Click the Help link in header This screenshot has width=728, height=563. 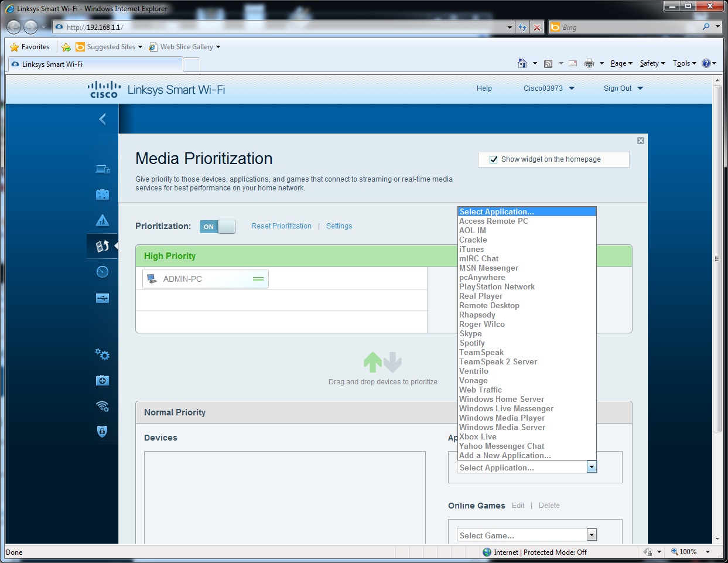(x=484, y=88)
